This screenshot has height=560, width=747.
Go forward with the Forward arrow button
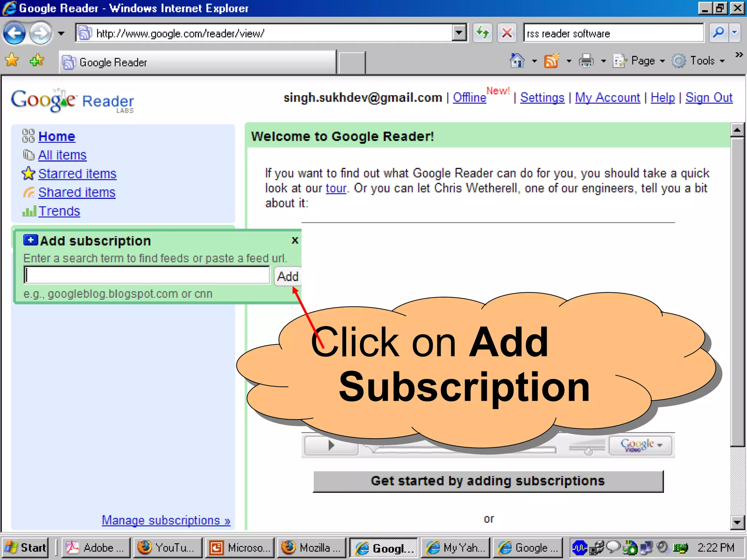pos(40,34)
